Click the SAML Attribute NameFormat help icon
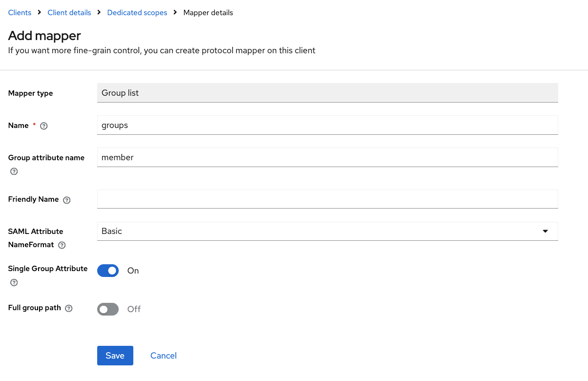Viewport: 588px width, 381px height. [62, 245]
